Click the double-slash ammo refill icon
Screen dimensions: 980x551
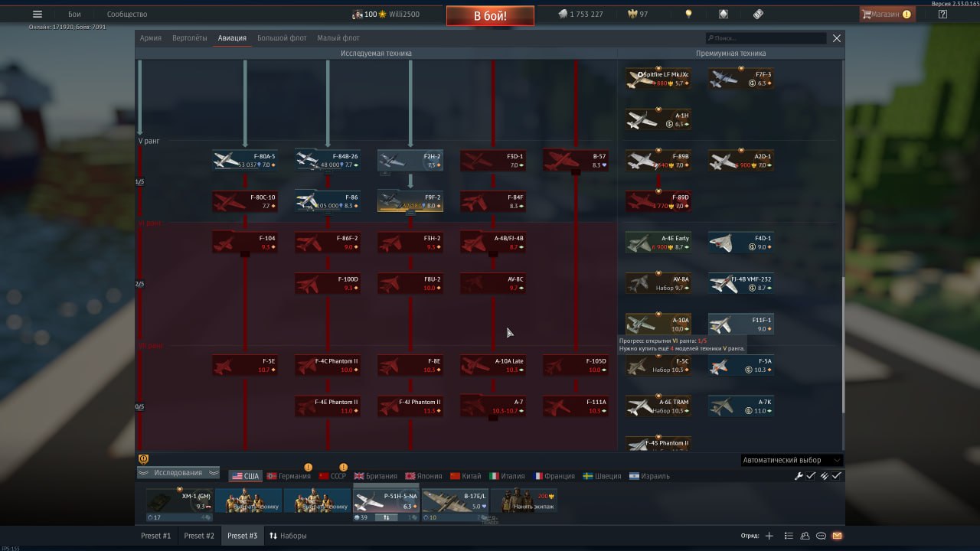pyautogui.click(x=825, y=476)
